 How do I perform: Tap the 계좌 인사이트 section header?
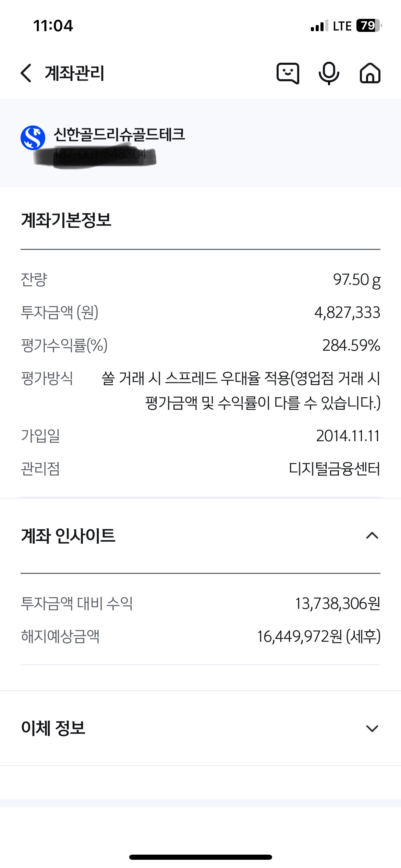(x=200, y=535)
